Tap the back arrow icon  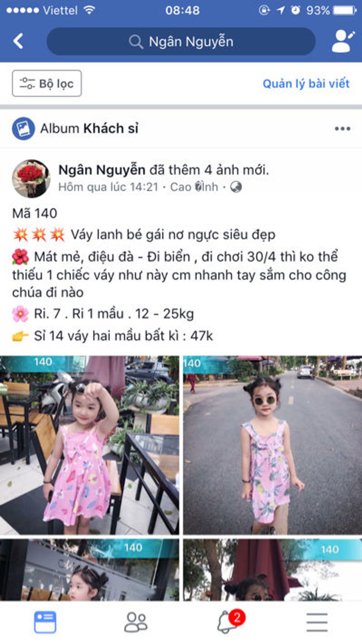[x=18, y=41]
